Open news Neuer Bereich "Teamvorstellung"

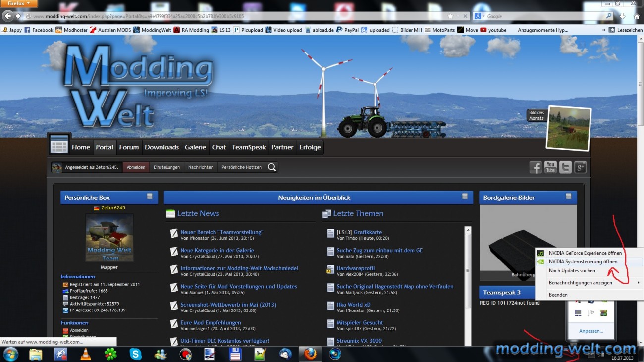coord(221,232)
